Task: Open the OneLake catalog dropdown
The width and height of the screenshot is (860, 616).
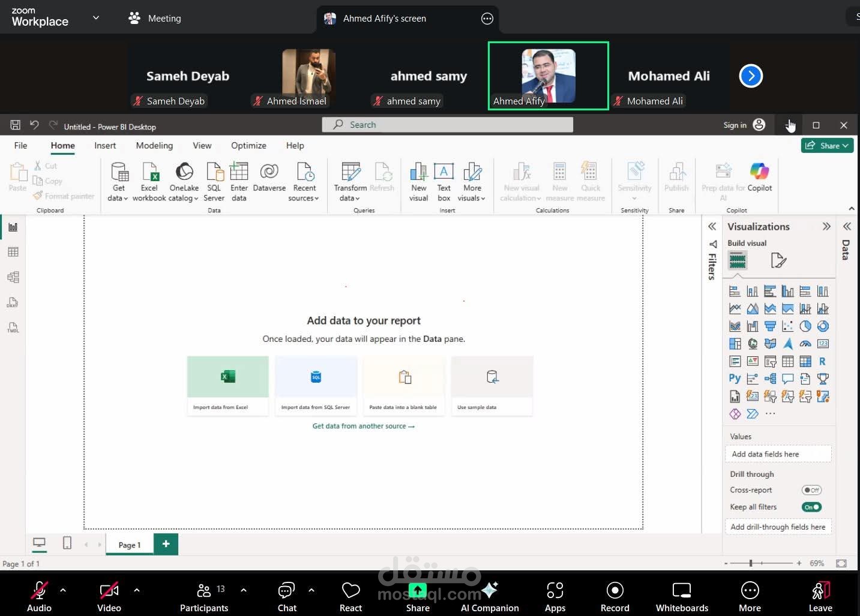Action: [x=184, y=182]
